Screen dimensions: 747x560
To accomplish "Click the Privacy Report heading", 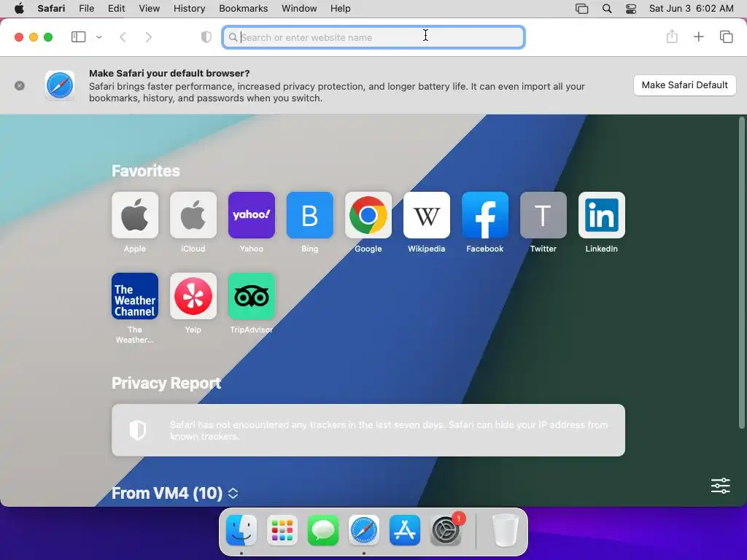I will [x=166, y=383].
